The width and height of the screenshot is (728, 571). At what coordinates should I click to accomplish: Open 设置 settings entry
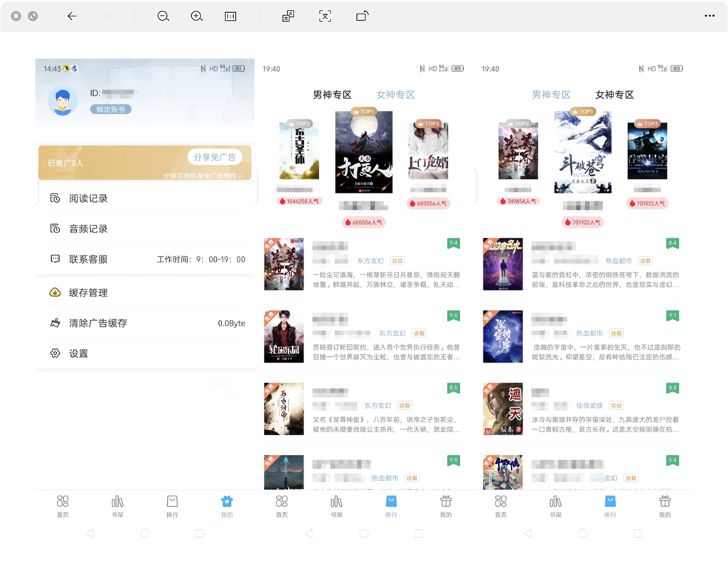tap(146, 353)
